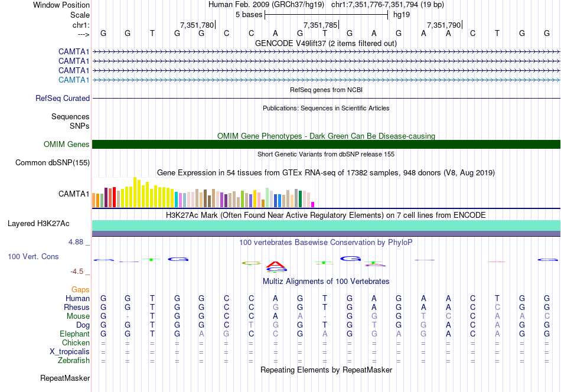The width and height of the screenshot is (561, 392).
Task: Click the 5 bases scale bar line
Action: click(x=327, y=15)
